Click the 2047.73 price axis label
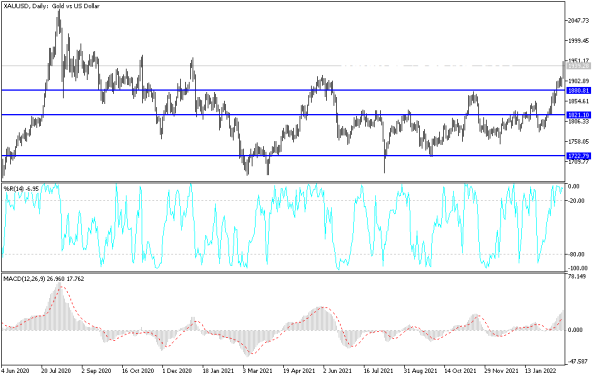This screenshot has width=598, height=378. tap(579, 20)
